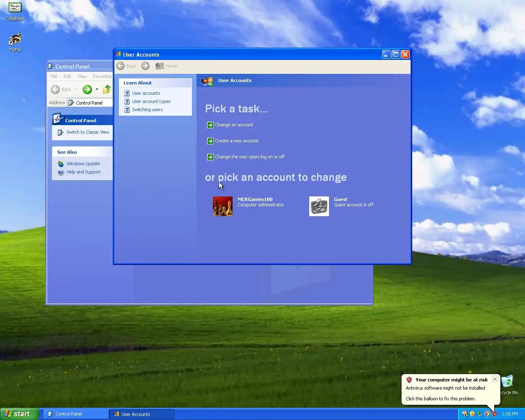Open the Back history dropdown in Control Panel

click(76, 89)
